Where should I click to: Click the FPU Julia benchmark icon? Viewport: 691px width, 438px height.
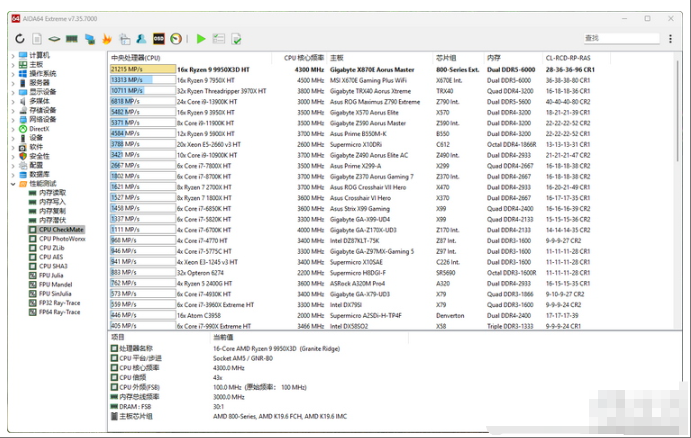[32, 275]
